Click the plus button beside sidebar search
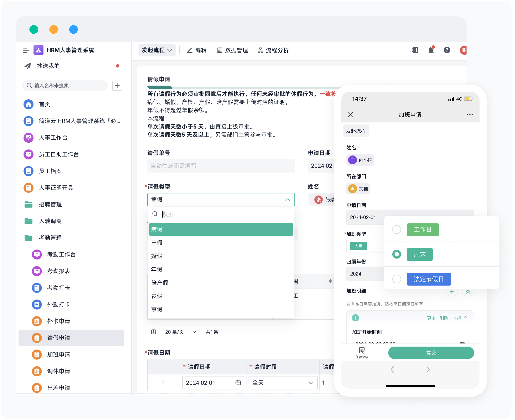 (117, 85)
